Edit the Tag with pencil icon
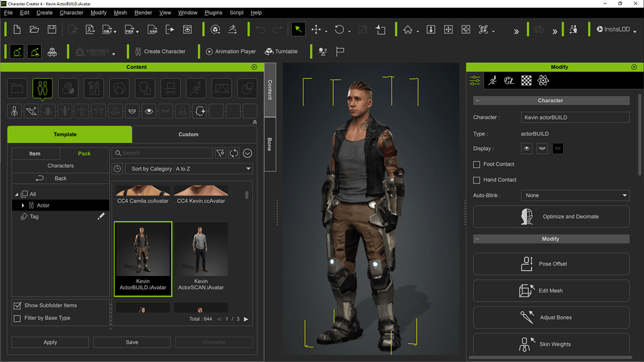 101,216
